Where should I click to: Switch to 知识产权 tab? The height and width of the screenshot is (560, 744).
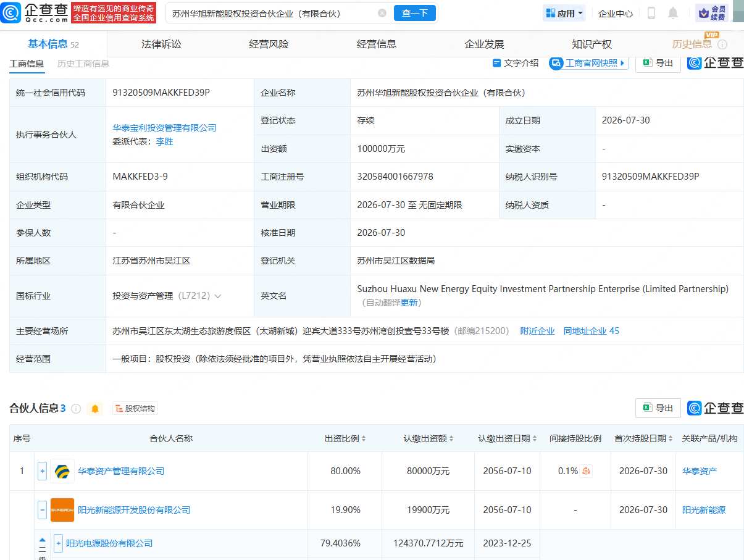pyautogui.click(x=591, y=44)
